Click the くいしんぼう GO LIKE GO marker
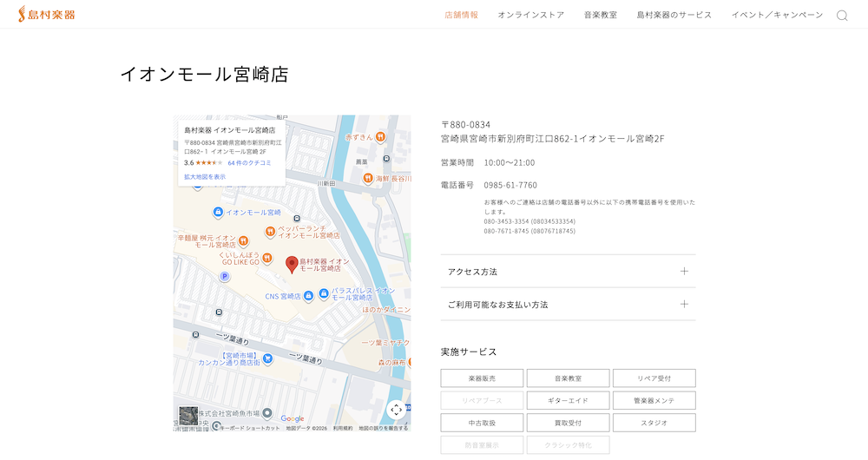Screen dimensions: 868x460 pos(266,258)
